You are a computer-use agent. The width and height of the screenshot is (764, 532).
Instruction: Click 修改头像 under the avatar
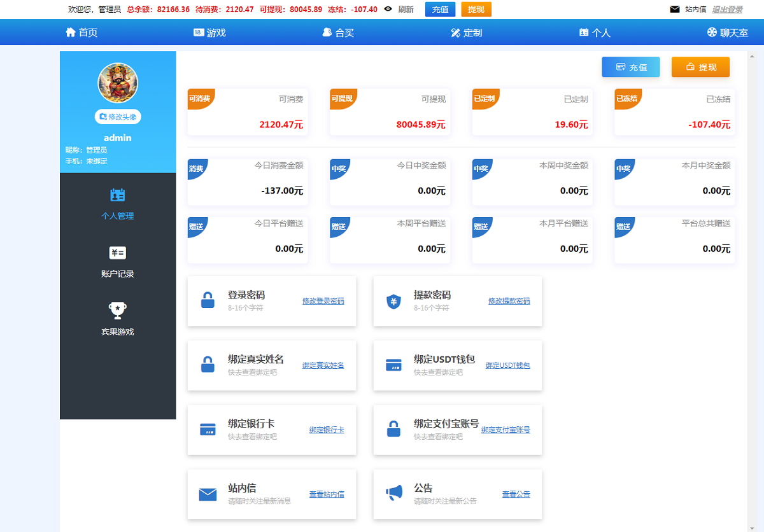pos(118,117)
